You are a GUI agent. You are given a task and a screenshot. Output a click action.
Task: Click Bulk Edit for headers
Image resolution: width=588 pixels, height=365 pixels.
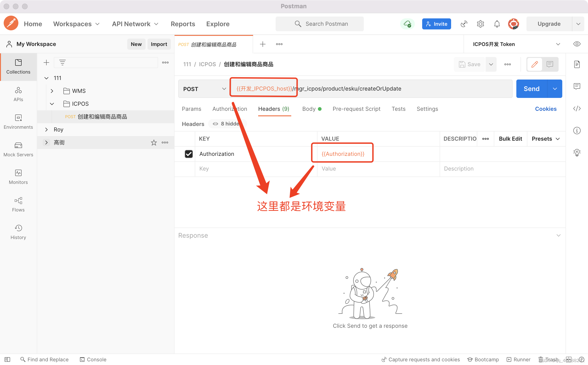[x=510, y=139]
